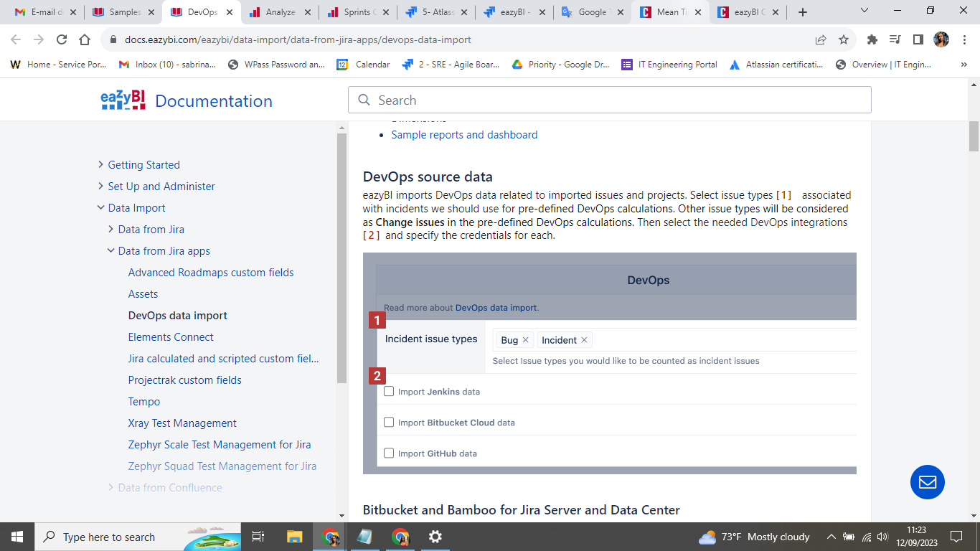Open Settings gear in the taskbar
The image size is (980, 551).
pos(435,537)
